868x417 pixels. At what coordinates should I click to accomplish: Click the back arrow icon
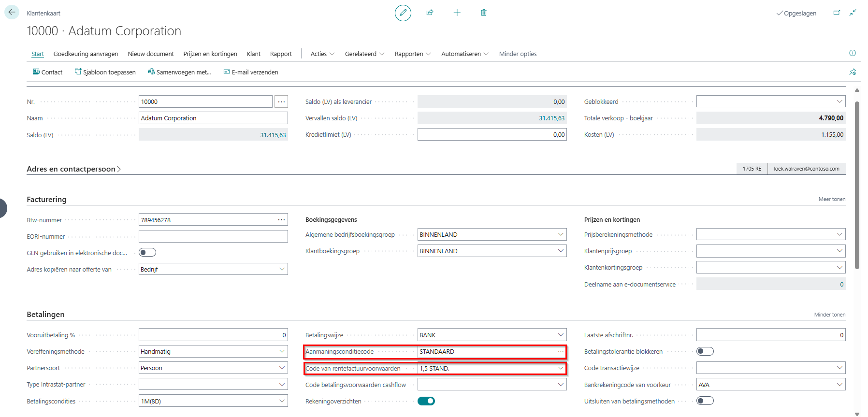(12, 13)
